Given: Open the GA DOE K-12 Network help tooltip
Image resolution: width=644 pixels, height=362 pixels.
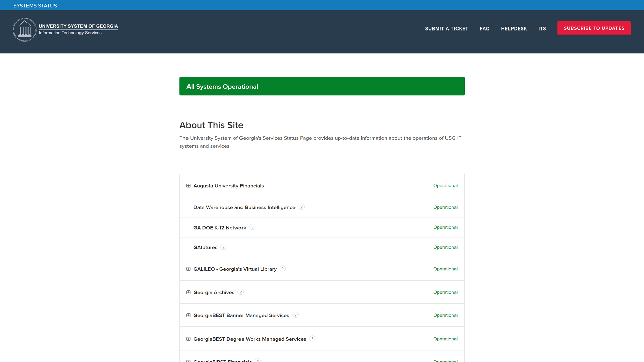Looking at the screenshot, I should pos(252,227).
